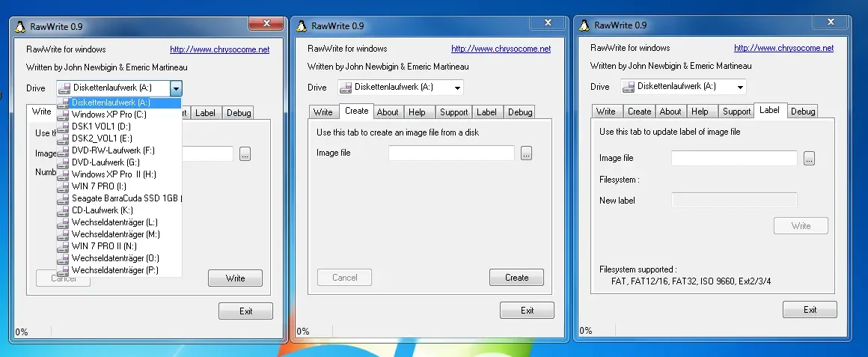This screenshot has height=357, width=868.
Task: Select Create tab in middle window
Action: coord(356,111)
